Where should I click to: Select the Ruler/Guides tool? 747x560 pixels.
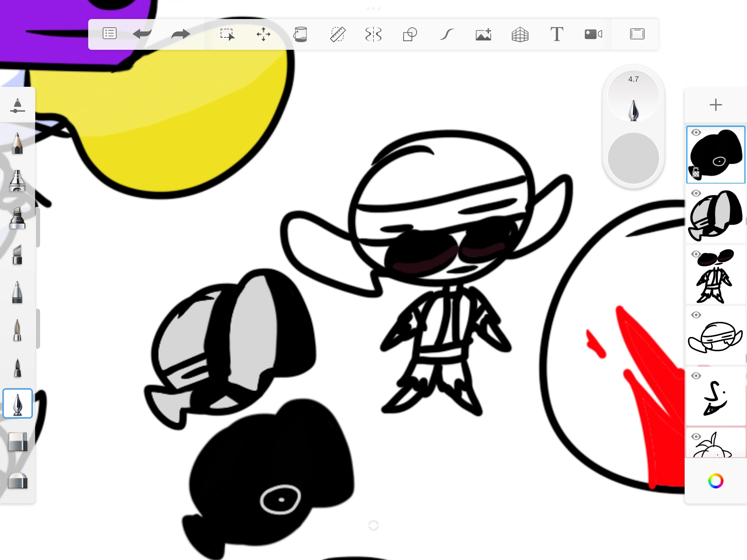click(x=338, y=34)
